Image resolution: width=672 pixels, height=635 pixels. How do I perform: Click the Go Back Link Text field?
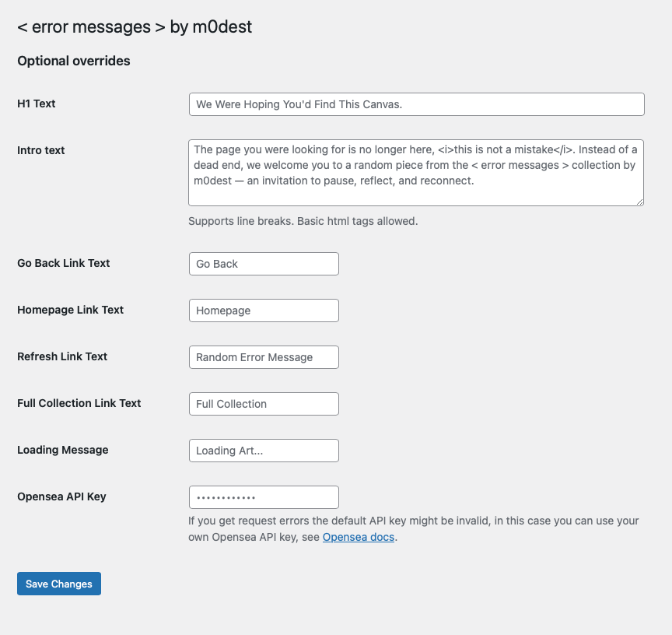pos(264,264)
